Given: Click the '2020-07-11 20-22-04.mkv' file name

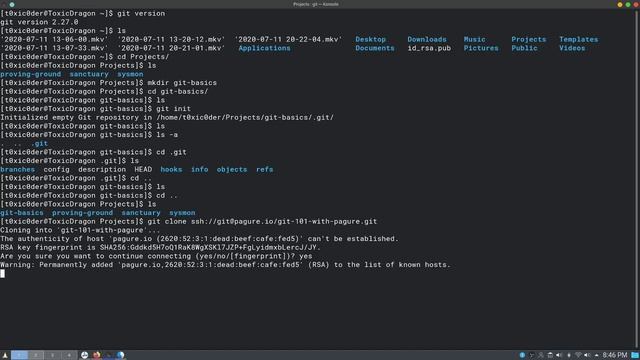Looking at the screenshot, I should click(288, 40).
